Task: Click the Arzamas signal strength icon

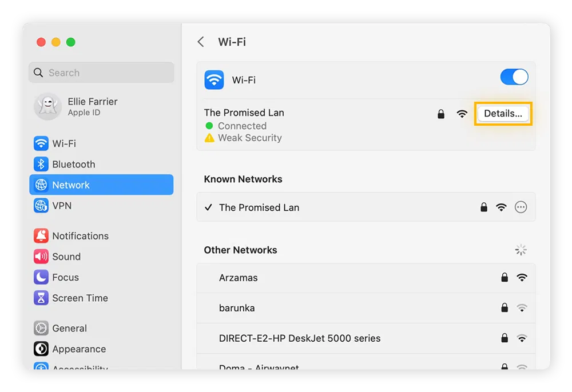Action: point(522,278)
